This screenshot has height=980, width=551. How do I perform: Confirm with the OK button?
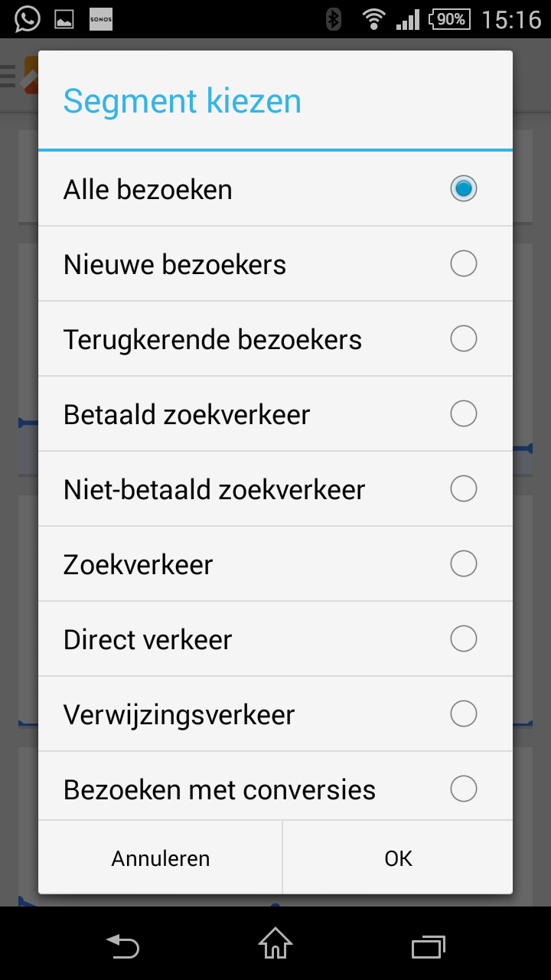tap(398, 858)
